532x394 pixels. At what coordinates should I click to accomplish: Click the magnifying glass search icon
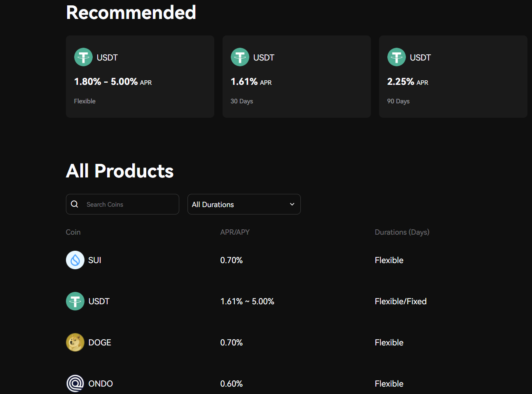(x=75, y=204)
